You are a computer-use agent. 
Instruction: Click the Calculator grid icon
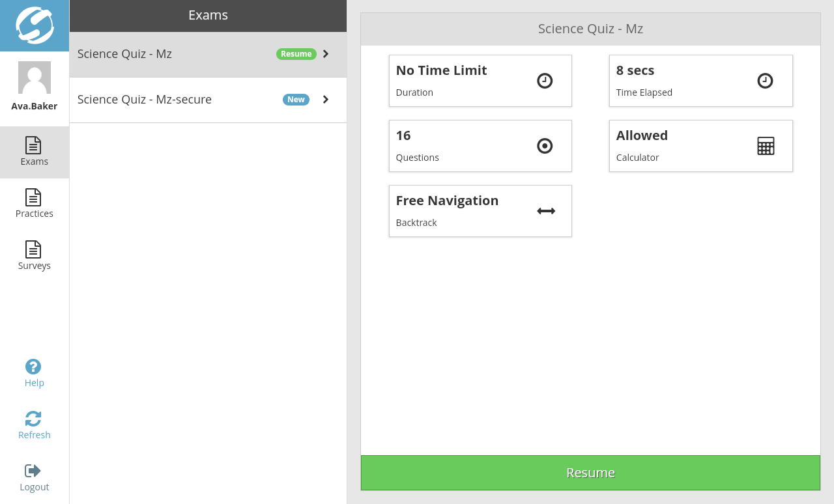pos(766,146)
